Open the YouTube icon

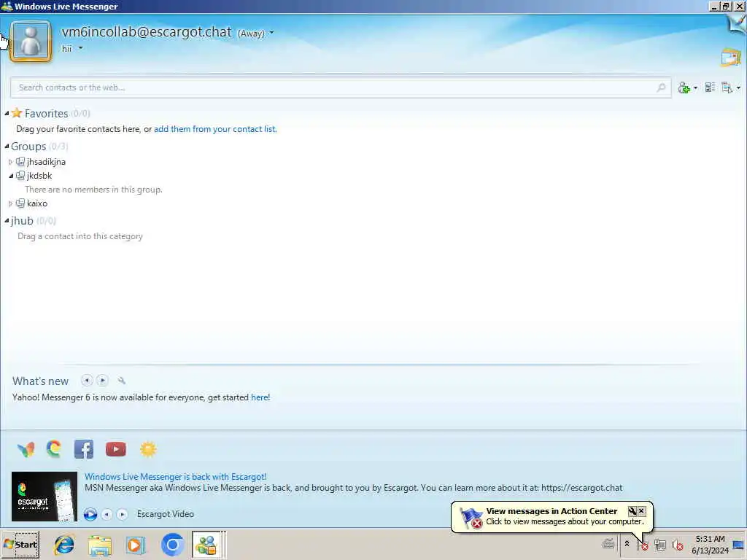116,449
